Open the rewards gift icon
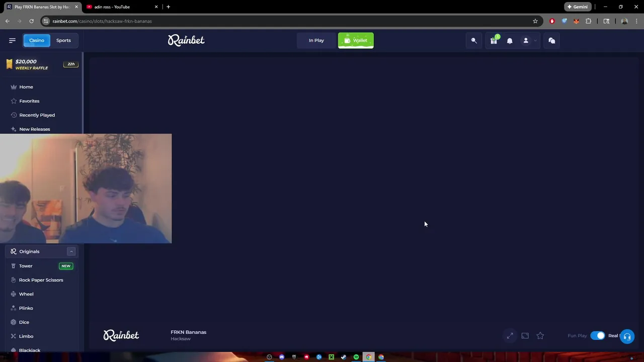This screenshot has width=644, height=362. point(494,40)
